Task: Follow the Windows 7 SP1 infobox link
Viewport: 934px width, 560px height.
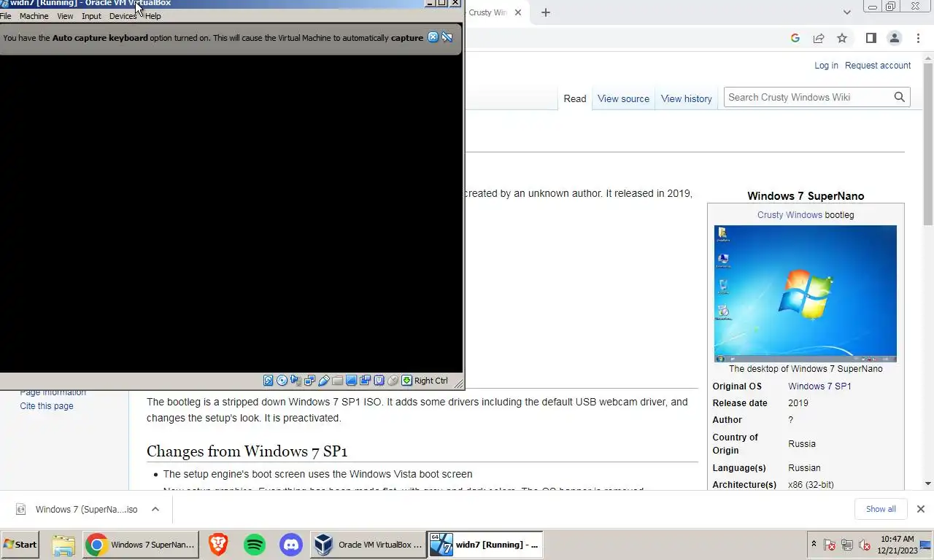Action: coord(819,386)
